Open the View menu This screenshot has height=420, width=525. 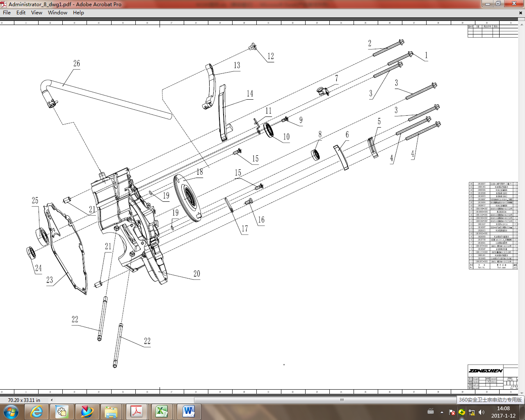pyautogui.click(x=37, y=13)
